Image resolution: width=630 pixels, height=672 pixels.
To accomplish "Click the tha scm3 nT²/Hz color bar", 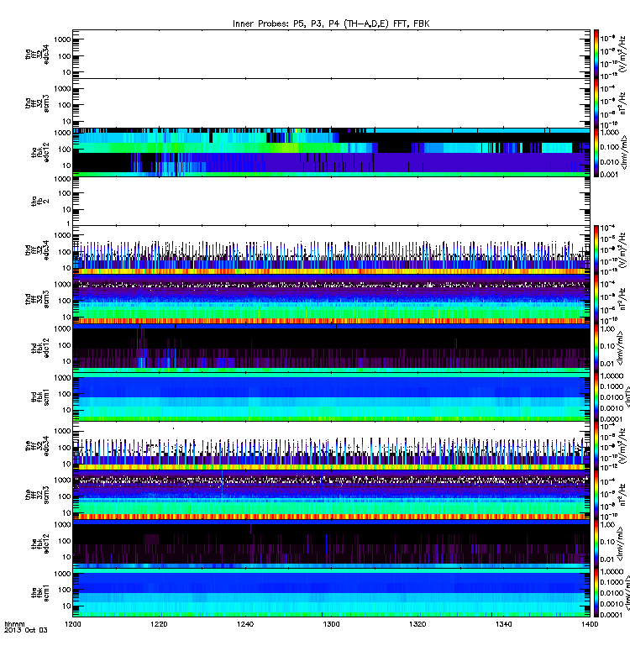I will coord(596,103).
